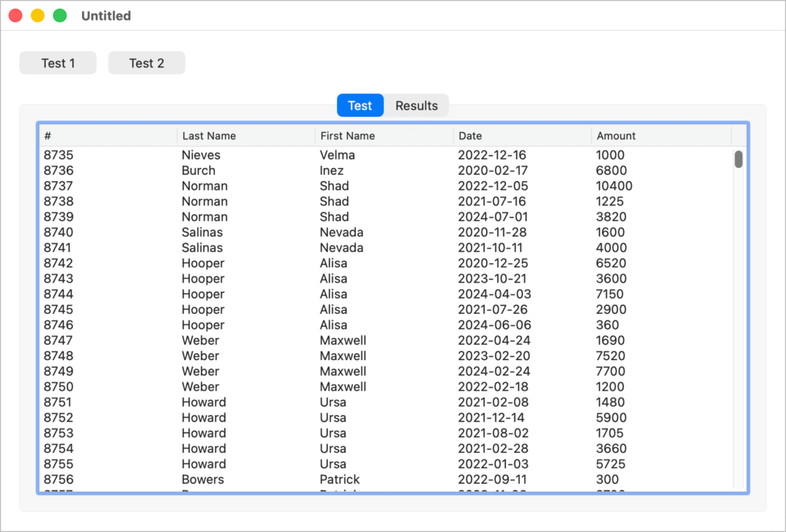Select row number 8741
786x532 pixels.
[x=58, y=248]
